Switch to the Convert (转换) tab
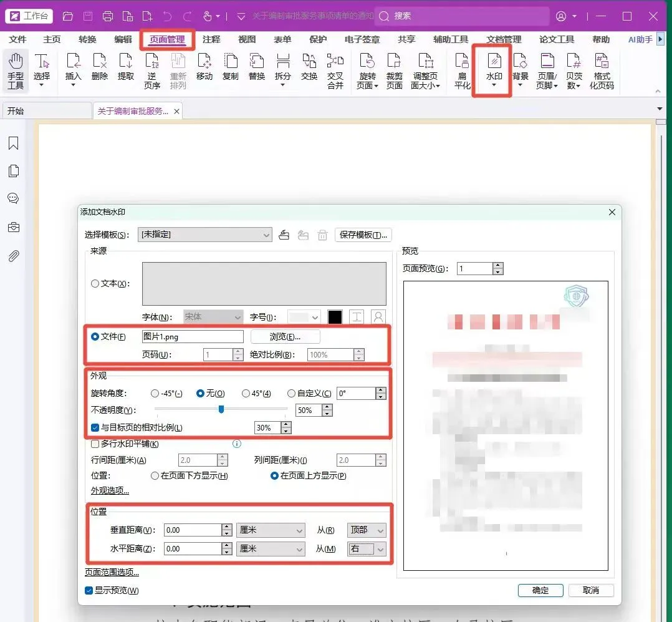 coord(87,39)
